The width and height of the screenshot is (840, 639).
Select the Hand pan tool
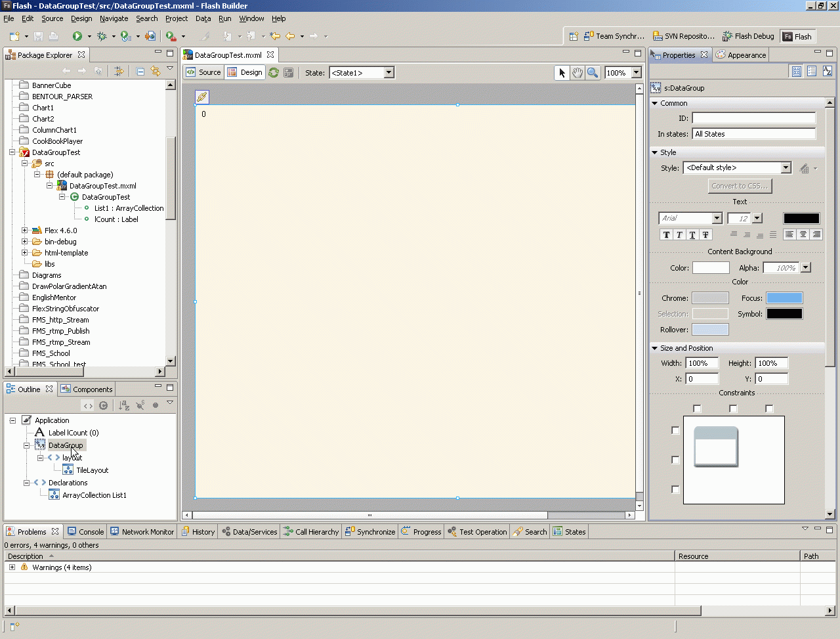coord(577,73)
